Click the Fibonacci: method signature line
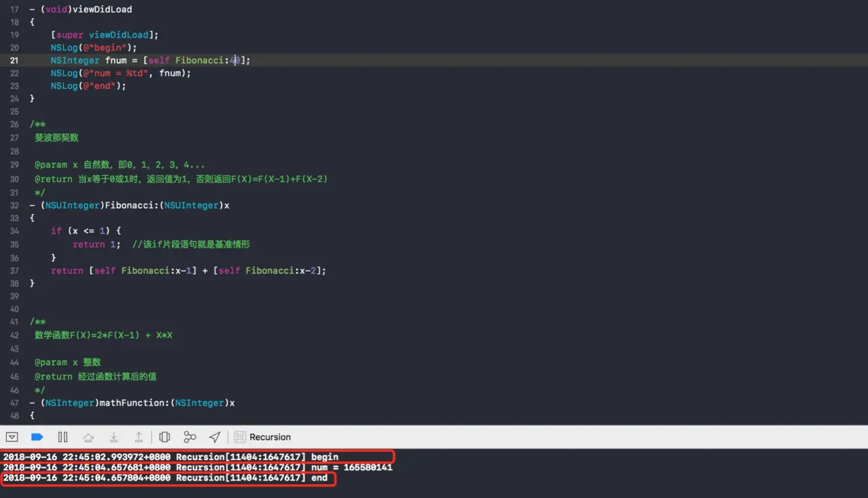The image size is (868, 498). coord(129,205)
